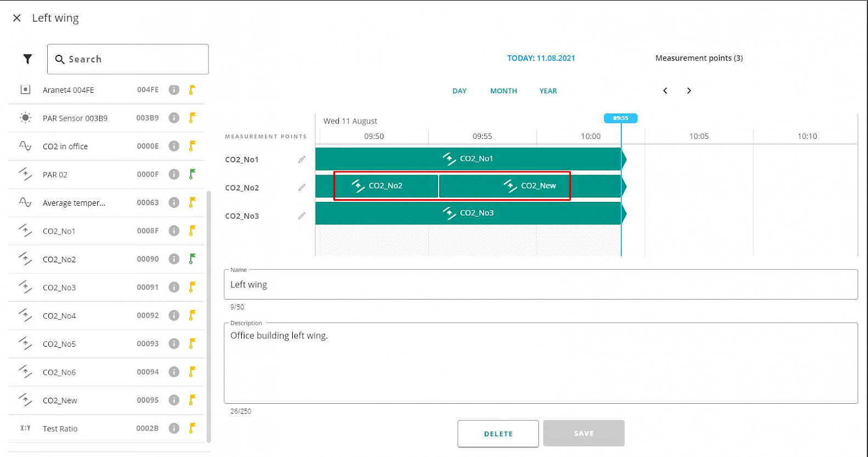Close the Left wing panel
The width and height of the screenshot is (868, 457).
tap(17, 18)
